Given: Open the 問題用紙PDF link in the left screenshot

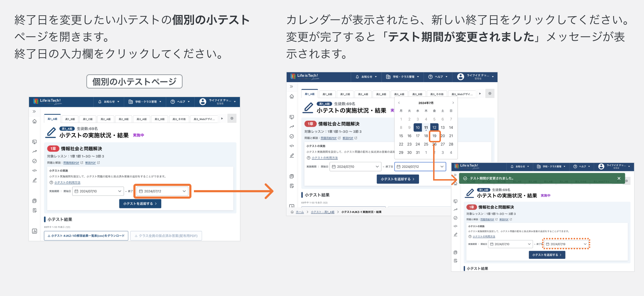Looking at the screenshot, I should point(71,163).
